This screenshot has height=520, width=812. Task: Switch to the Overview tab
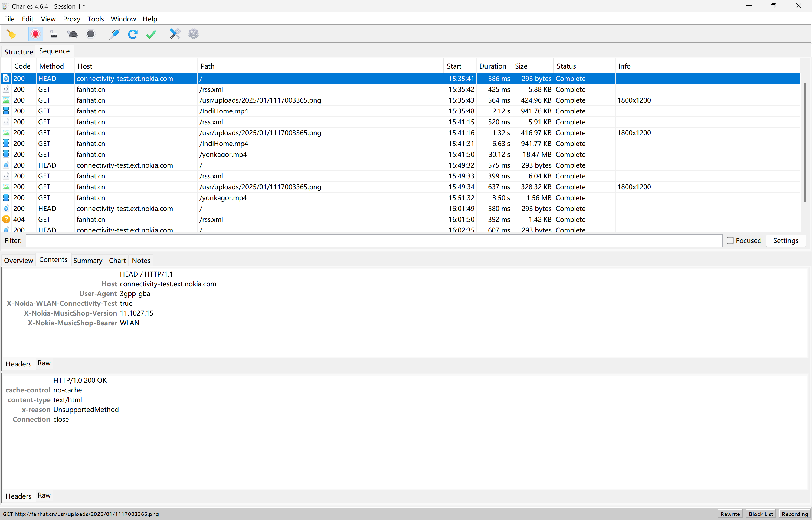pyautogui.click(x=19, y=261)
